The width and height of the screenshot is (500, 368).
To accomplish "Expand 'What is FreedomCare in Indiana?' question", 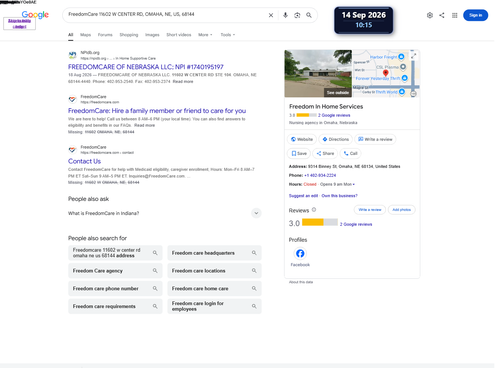I will [256, 213].
